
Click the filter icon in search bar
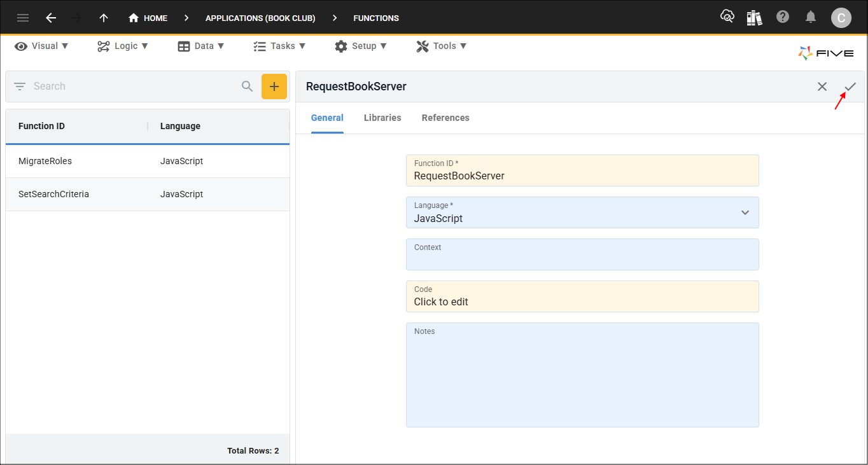click(x=20, y=87)
